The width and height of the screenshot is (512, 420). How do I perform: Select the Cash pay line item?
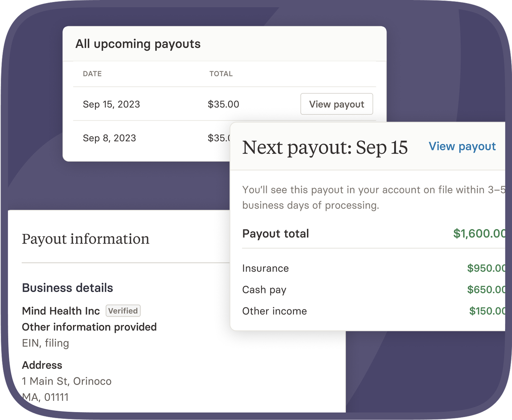point(264,289)
